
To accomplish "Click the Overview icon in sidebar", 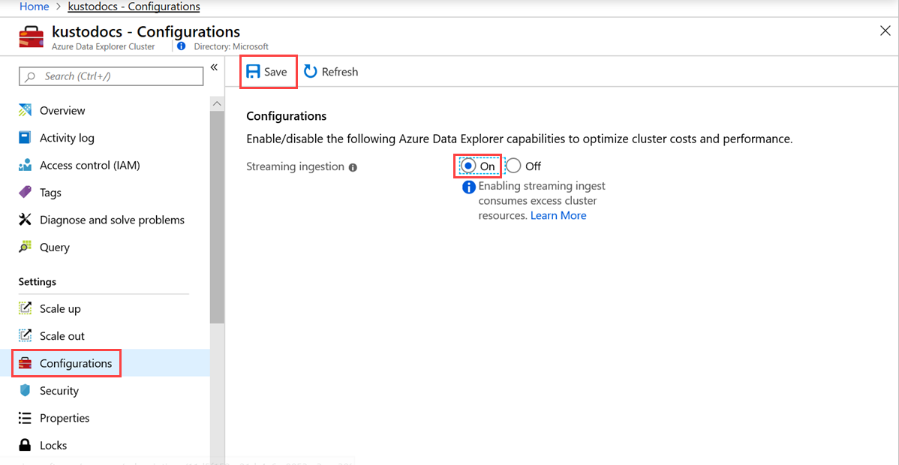I will point(25,110).
